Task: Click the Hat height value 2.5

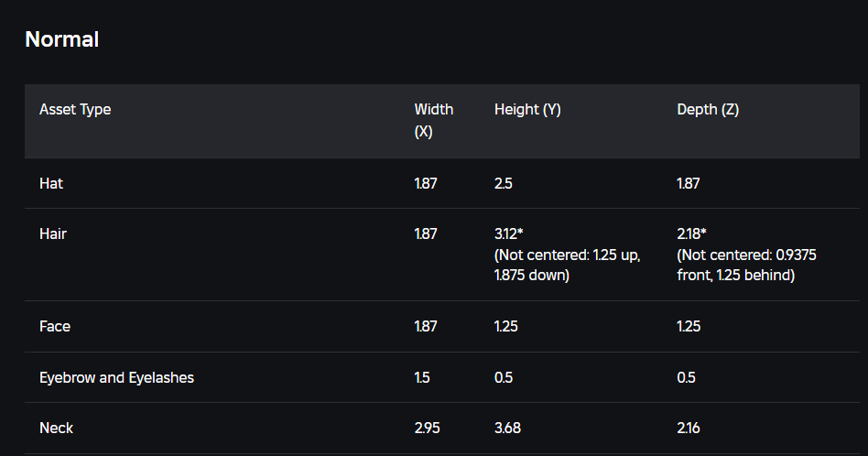Action: [504, 183]
